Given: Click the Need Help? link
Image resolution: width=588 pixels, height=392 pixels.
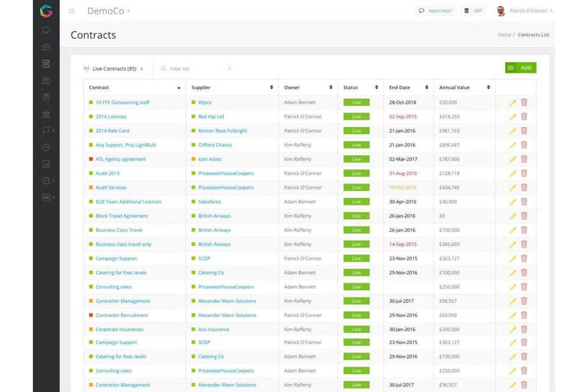Looking at the screenshot, I should click(x=440, y=11).
